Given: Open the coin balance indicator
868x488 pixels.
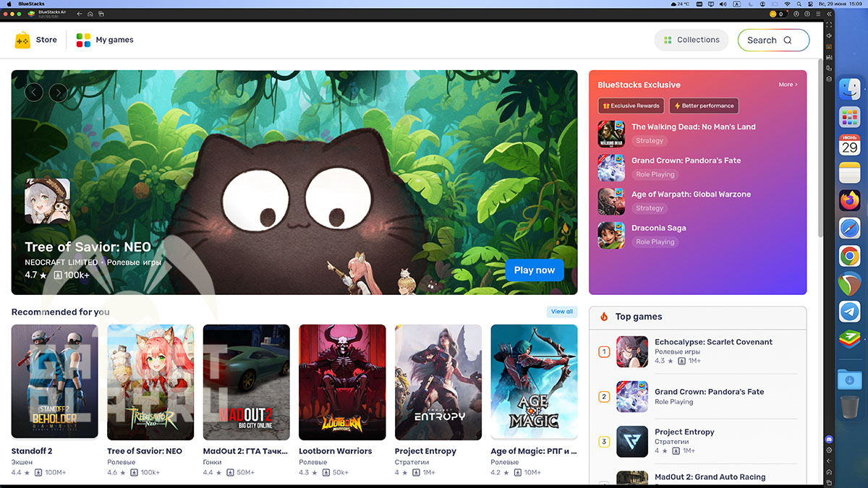Looking at the screenshot, I should coord(777,14).
